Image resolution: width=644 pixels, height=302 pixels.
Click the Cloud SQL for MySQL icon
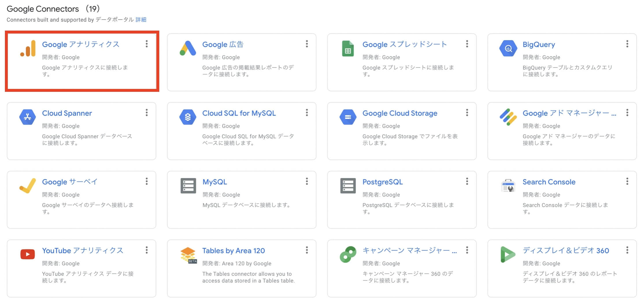tap(188, 117)
